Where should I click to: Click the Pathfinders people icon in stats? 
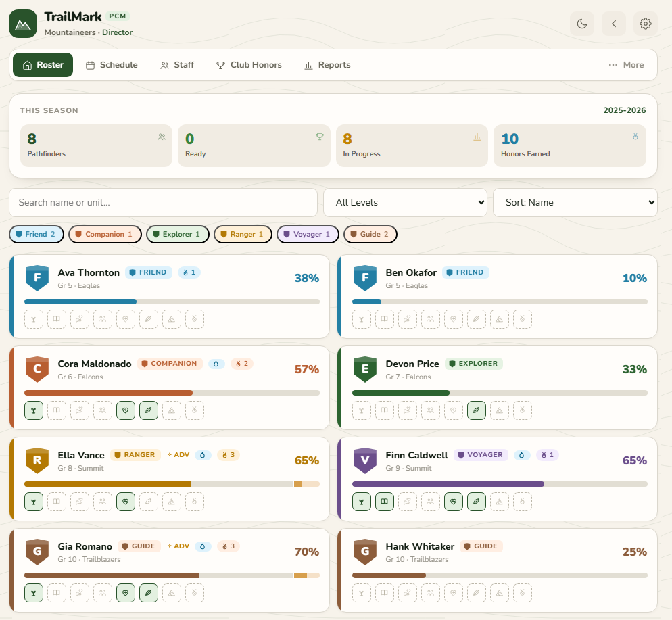point(162,137)
